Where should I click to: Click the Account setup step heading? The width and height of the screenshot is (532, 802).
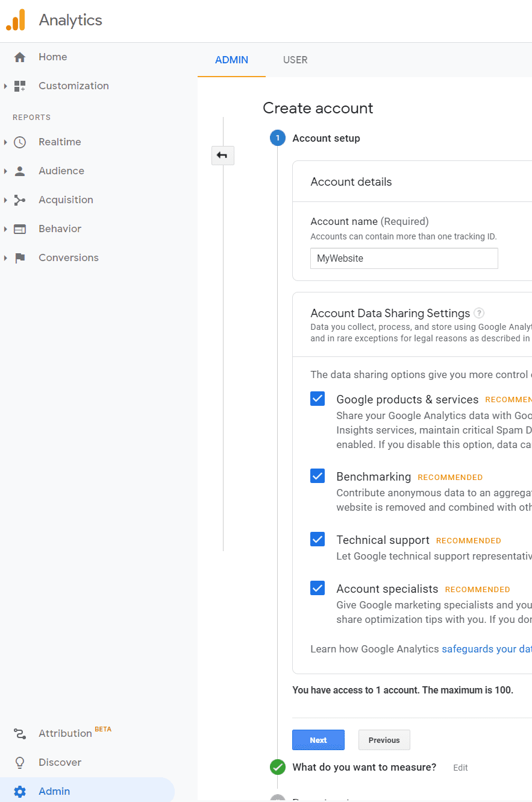point(326,138)
